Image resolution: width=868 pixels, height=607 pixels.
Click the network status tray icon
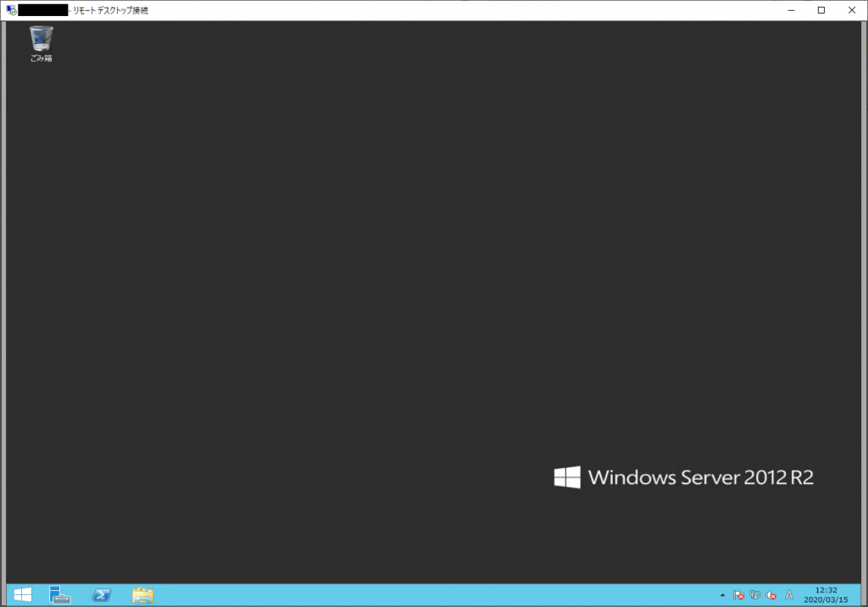754,595
